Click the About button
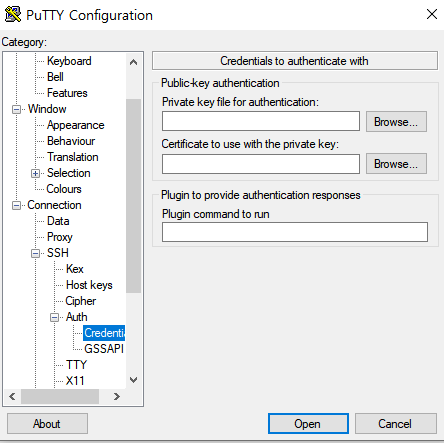 coord(47,424)
